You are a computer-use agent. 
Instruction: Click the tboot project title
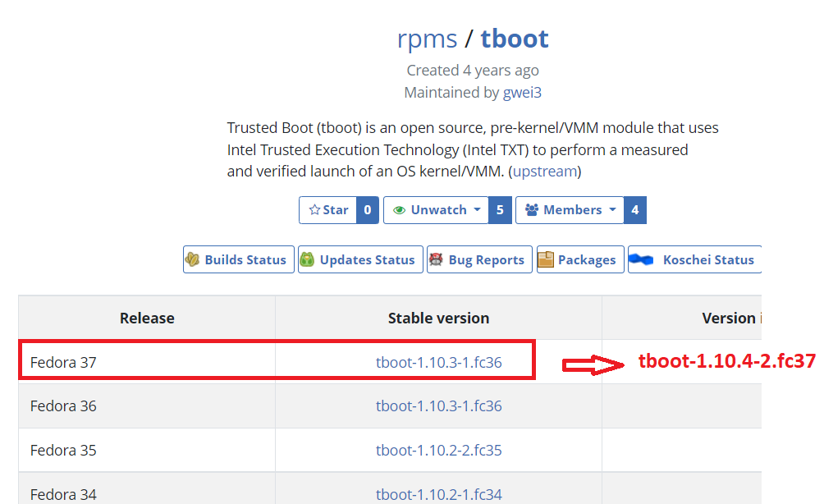[515, 39]
